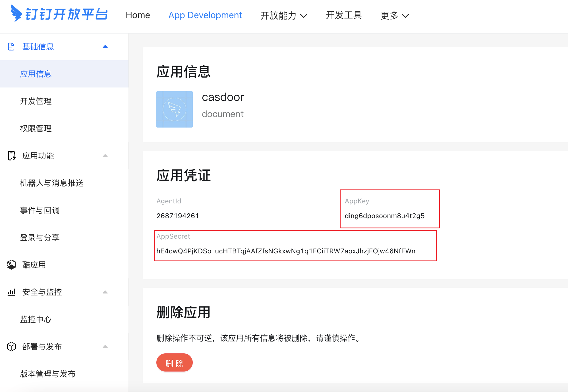Select App Development in top navigation
Image resolution: width=568 pixels, height=392 pixels.
[205, 15]
